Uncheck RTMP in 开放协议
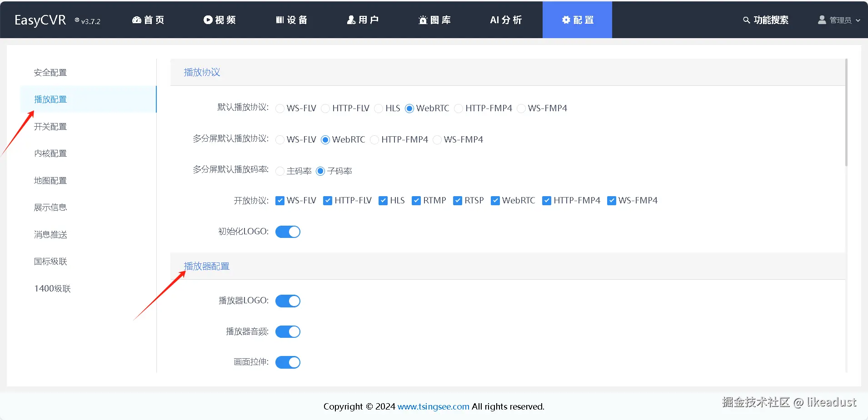This screenshot has height=420, width=868. (416, 201)
